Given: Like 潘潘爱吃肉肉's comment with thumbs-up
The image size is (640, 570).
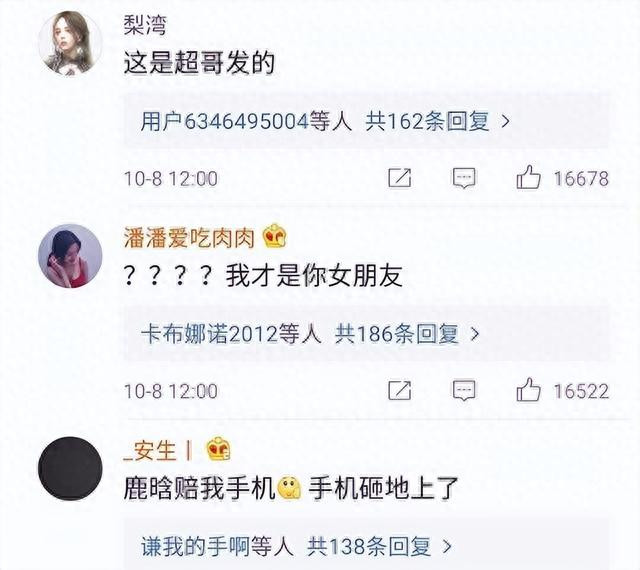Looking at the screenshot, I should (x=528, y=390).
